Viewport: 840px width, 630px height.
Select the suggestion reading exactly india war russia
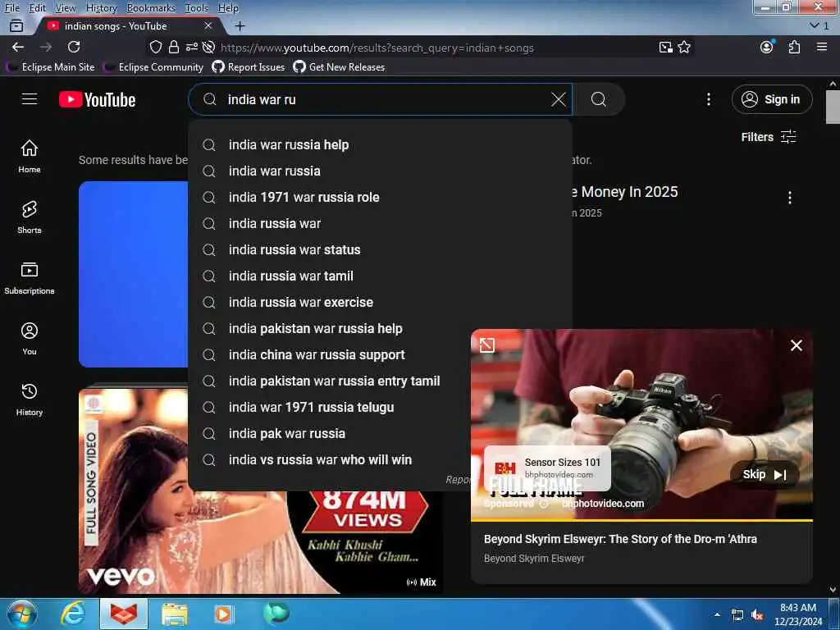[381, 171]
